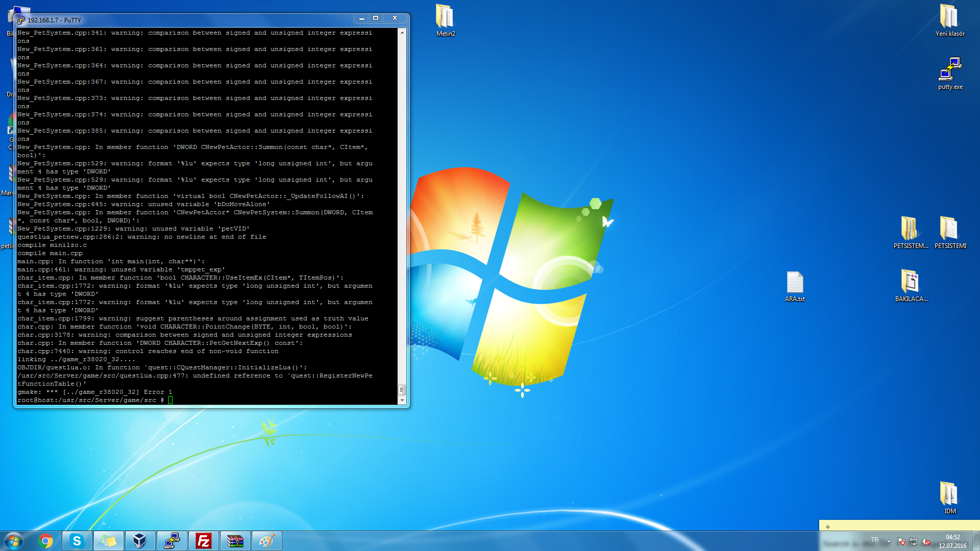Open the Metin2 folder on desktop
The height and width of the screenshot is (551, 980).
tap(445, 20)
